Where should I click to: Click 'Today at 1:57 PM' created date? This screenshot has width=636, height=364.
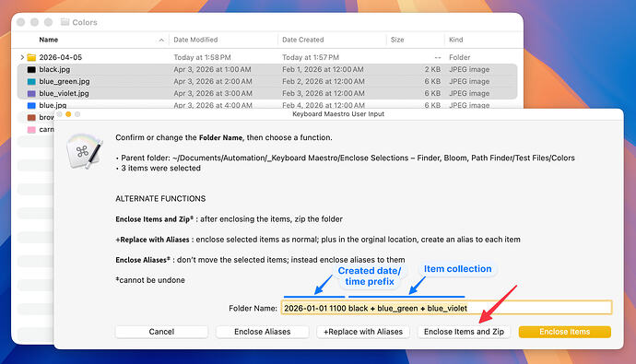tap(311, 57)
